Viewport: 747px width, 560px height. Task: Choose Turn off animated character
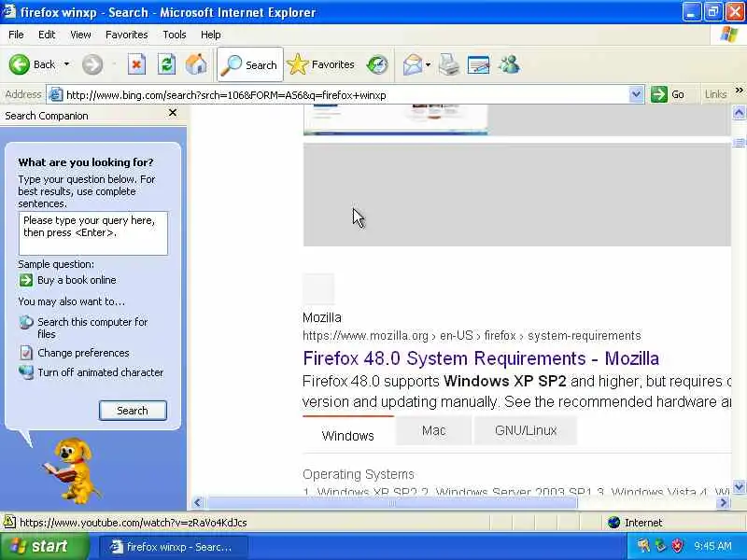click(x=101, y=372)
